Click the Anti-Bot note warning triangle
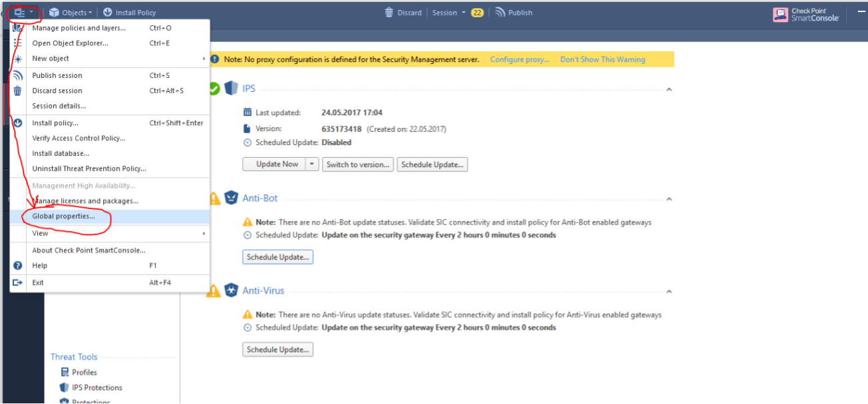This screenshot has height=404, width=868. point(247,222)
